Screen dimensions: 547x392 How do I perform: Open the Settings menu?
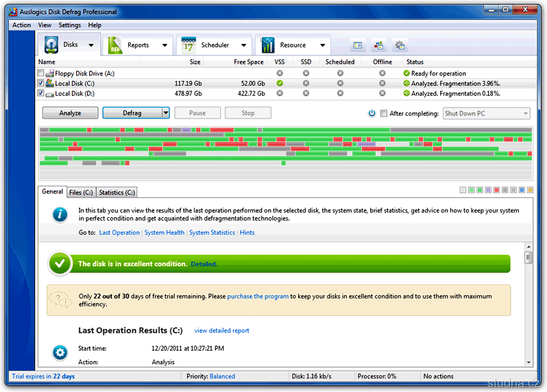coord(69,25)
